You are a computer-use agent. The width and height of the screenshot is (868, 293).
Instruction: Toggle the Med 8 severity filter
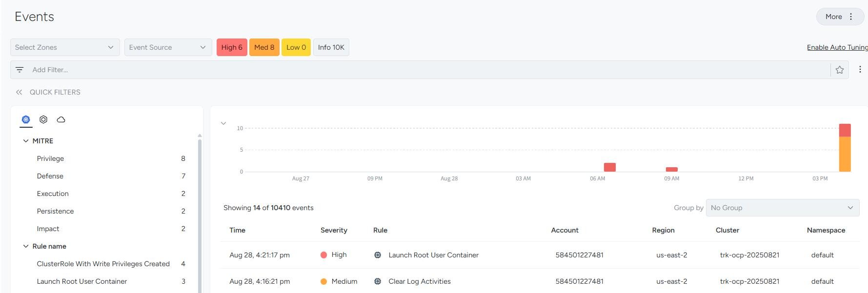click(x=264, y=47)
